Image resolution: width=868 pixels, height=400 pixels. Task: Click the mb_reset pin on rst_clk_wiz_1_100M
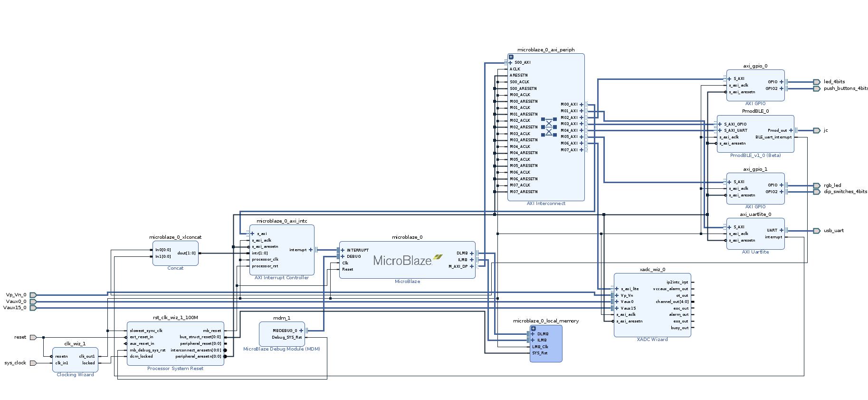212,331
